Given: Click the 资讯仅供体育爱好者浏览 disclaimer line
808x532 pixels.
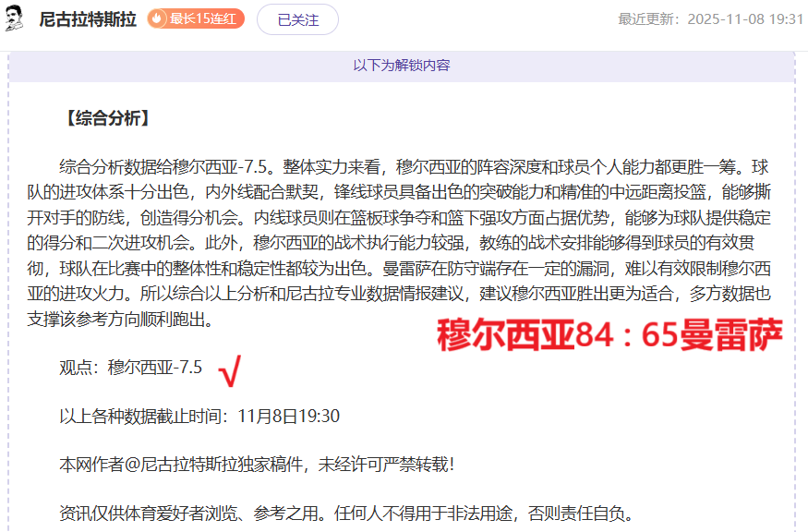Looking at the screenshot, I should [x=346, y=514].
